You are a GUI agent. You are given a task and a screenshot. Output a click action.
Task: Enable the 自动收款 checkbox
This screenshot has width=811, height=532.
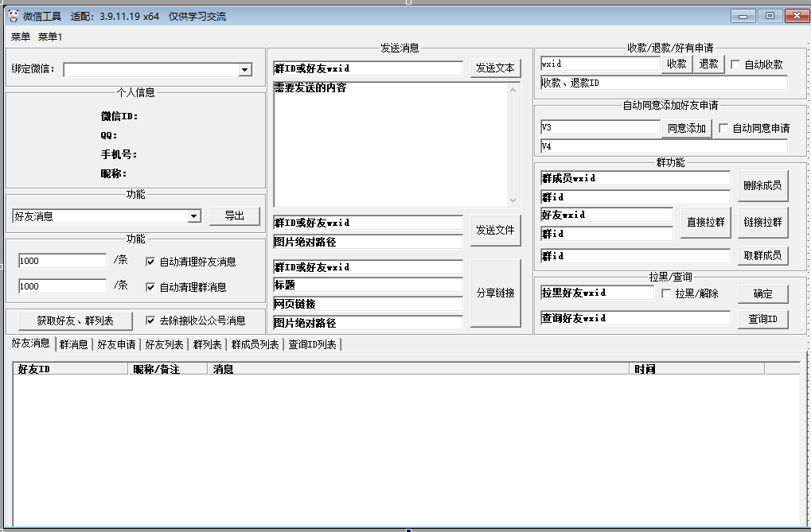(736, 64)
